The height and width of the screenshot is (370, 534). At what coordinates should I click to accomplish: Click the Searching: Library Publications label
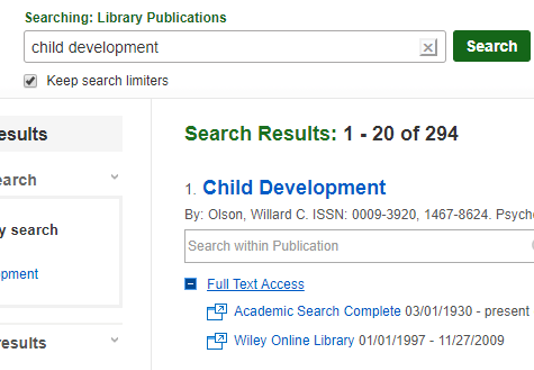click(126, 18)
